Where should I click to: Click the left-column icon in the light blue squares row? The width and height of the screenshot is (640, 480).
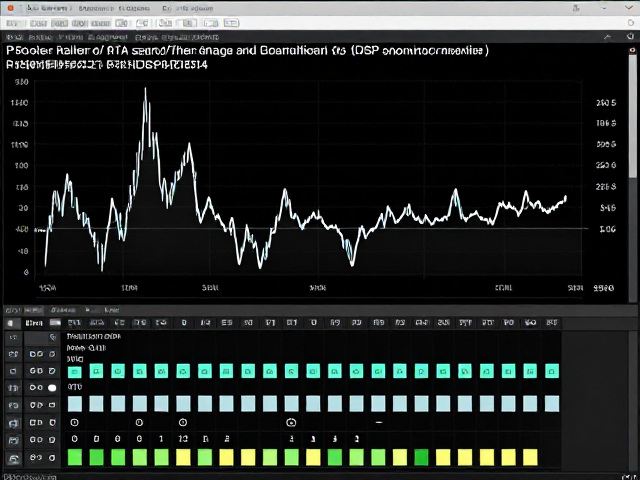pos(13,405)
